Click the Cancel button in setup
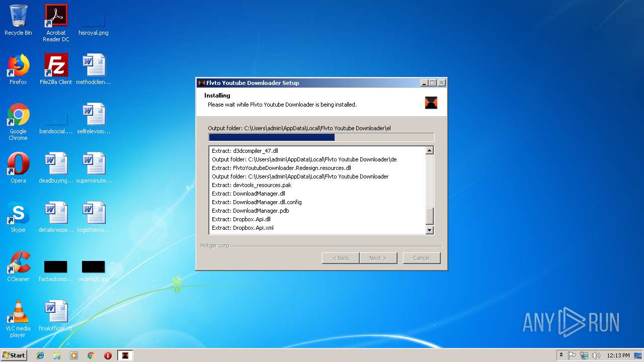 pyautogui.click(x=422, y=258)
